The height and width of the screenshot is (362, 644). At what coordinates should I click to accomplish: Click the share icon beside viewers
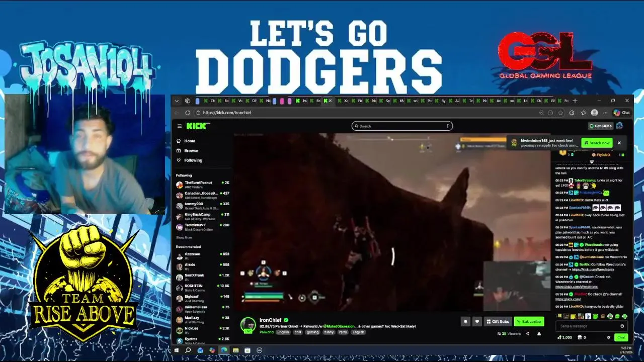point(527,333)
